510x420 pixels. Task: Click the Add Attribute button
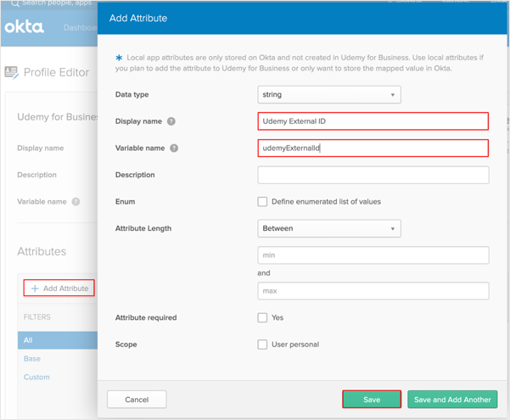59,288
